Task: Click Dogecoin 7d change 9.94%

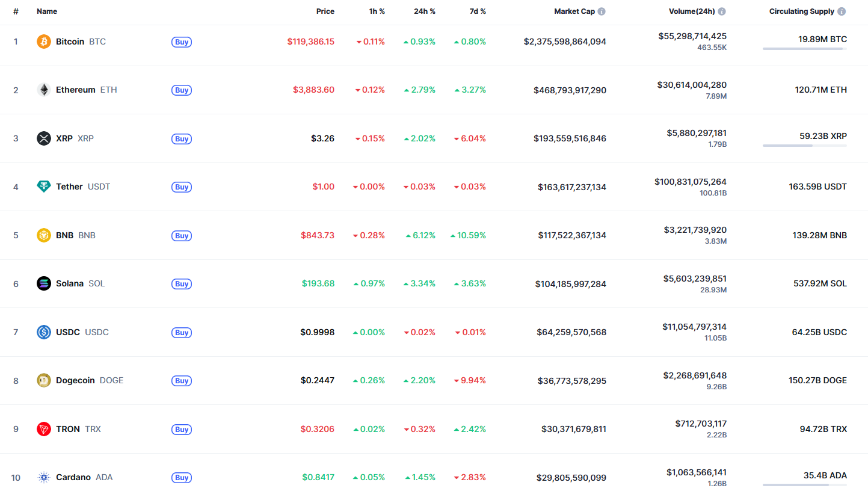Action: pos(470,380)
